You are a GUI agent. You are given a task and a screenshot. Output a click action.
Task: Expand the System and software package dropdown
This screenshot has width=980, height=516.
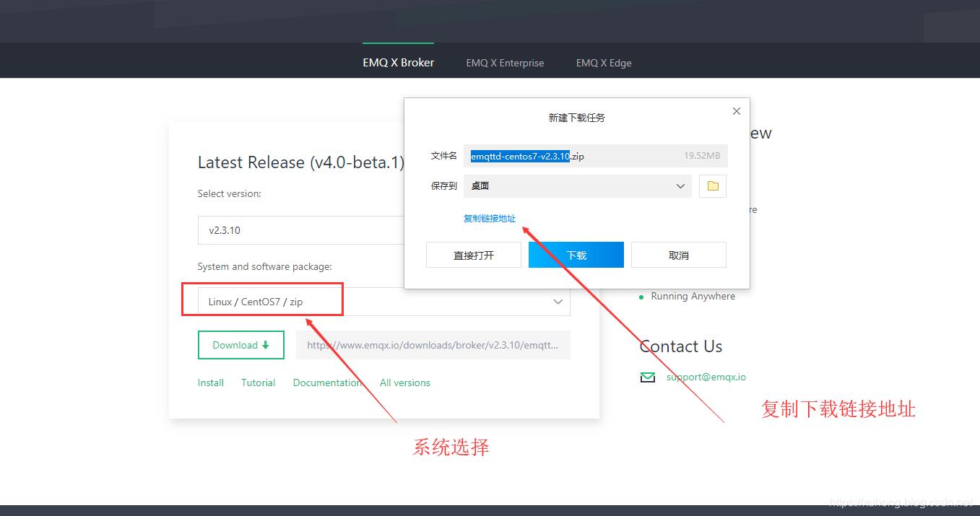[384, 302]
